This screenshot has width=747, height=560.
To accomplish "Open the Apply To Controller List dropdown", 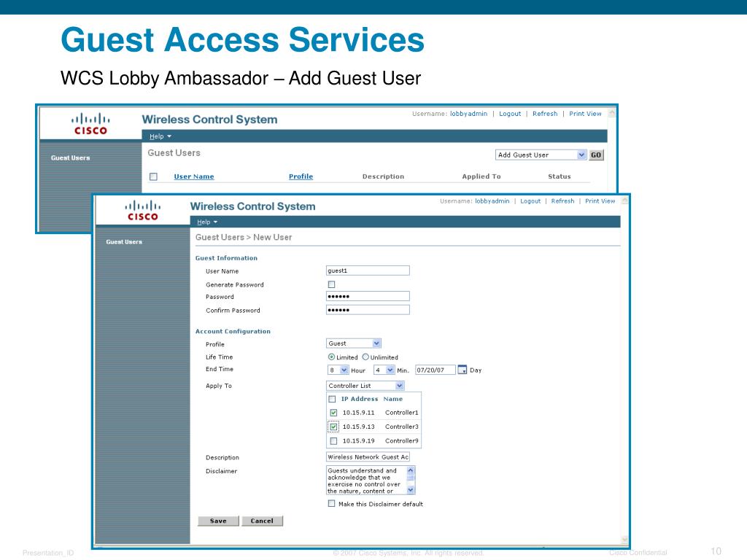I will coord(365,386).
